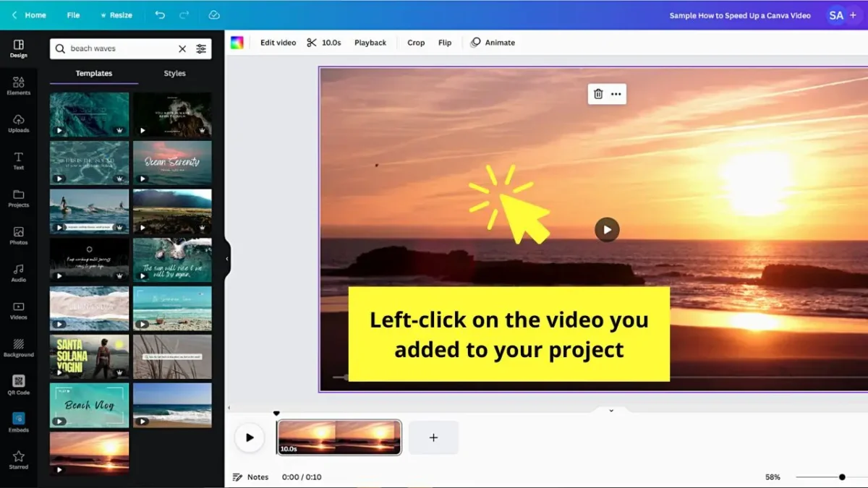This screenshot has height=488, width=868.
Task: Click the 0:00 / 0:10 time readout
Action: pyautogui.click(x=302, y=477)
